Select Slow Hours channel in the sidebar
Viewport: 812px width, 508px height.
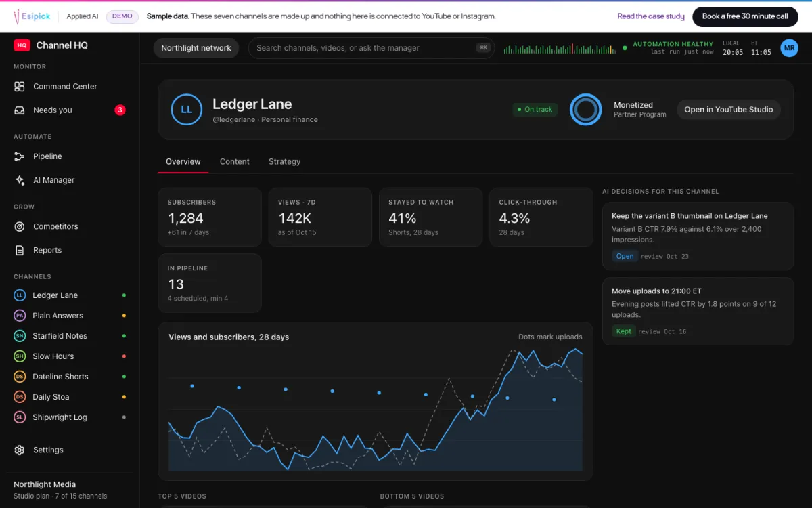[x=70, y=356]
